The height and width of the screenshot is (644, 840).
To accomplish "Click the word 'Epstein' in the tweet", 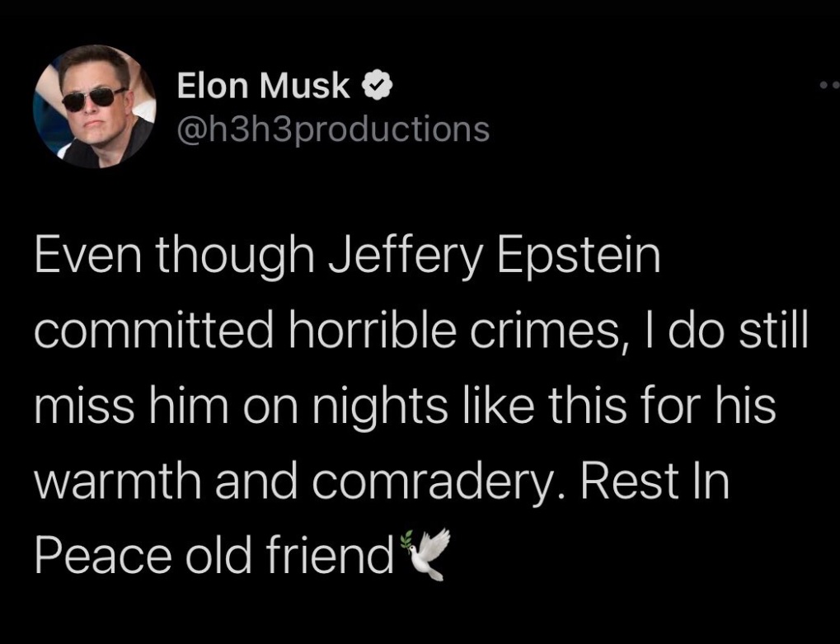I will [x=579, y=258].
